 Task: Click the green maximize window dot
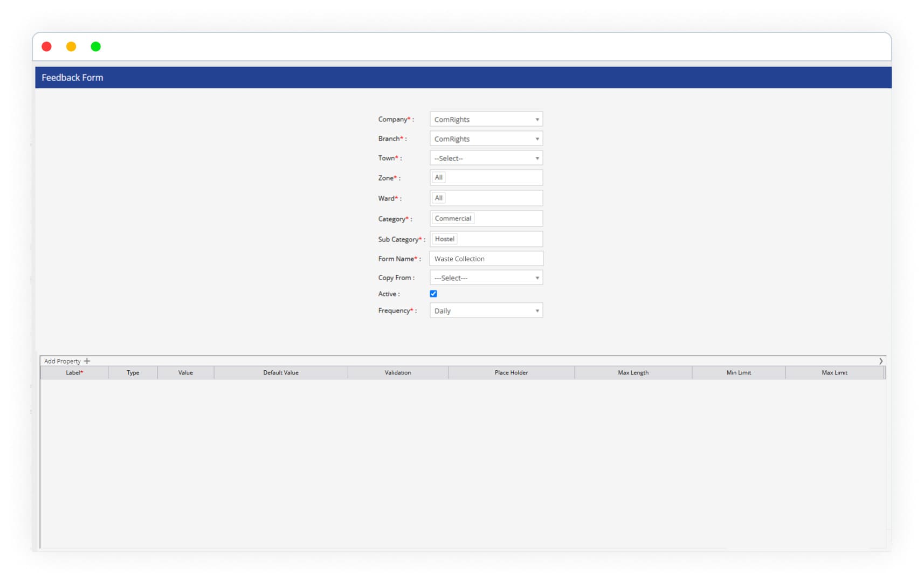tap(96, 47)
